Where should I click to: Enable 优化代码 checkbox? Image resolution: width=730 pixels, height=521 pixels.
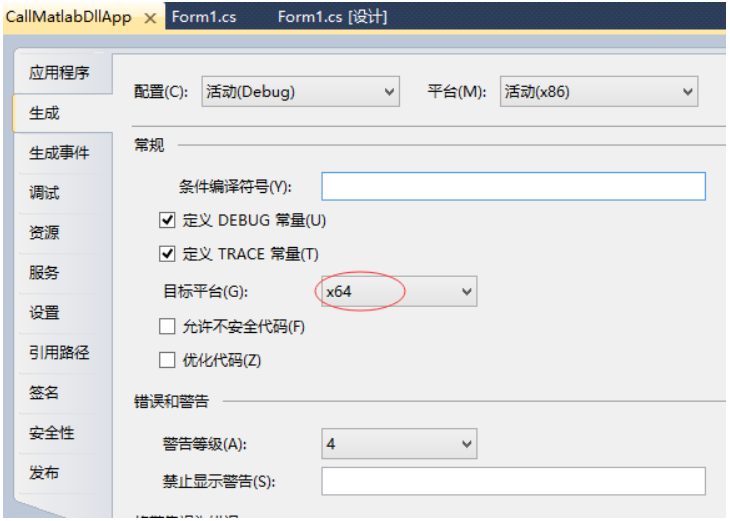tap(167, 360)
